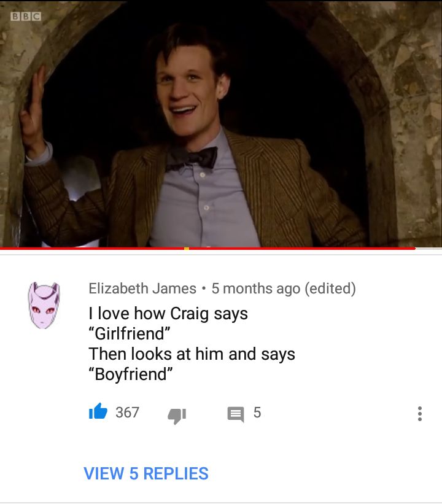Open the three-dot comment options menu

click(x=419, y=414)
